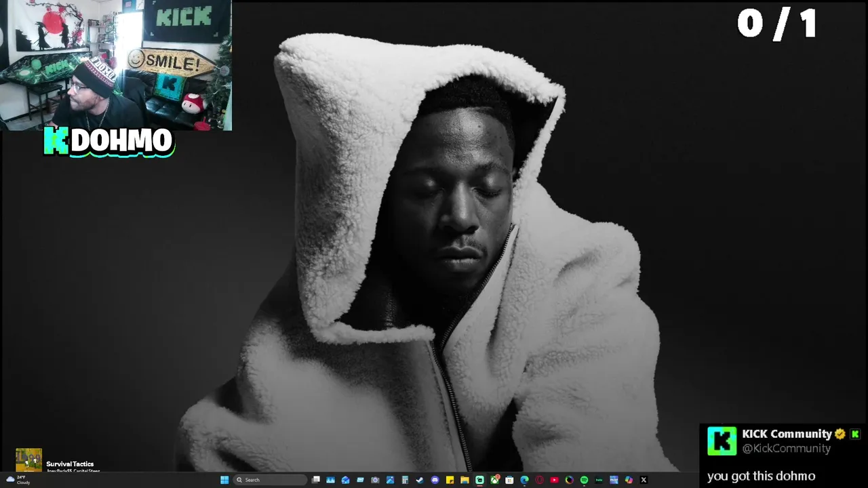Viewport: 868px width, 488px height.
Task: Click the "Survival Tactics" song title
Action: (x=70, y=464)
